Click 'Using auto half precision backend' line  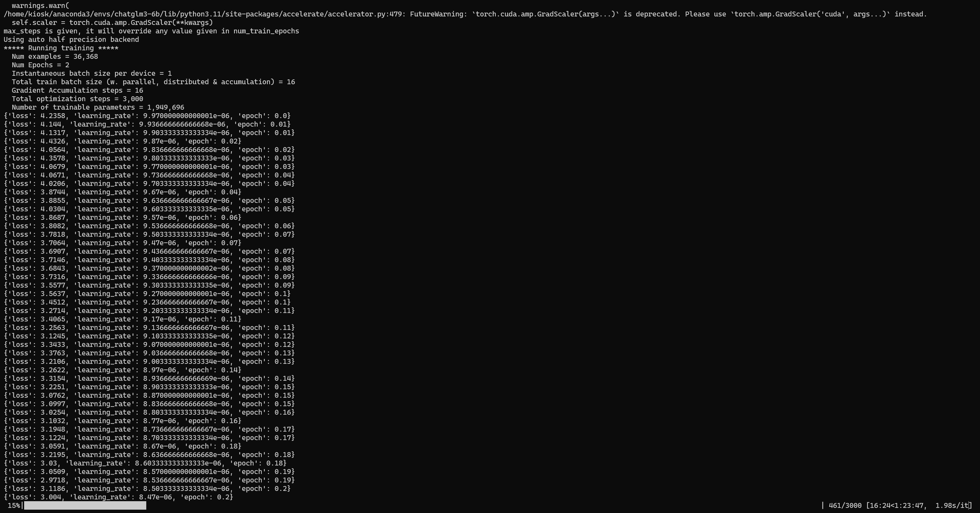click(x=71, y=40)
